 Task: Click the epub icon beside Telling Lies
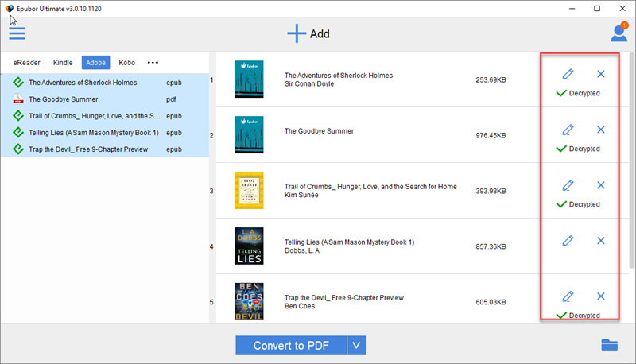[17, 132]
